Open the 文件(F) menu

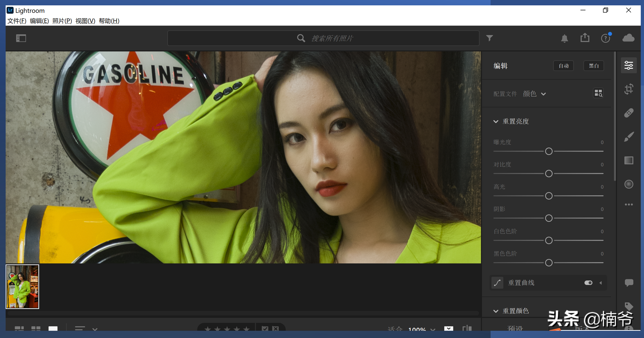(17, 21)
